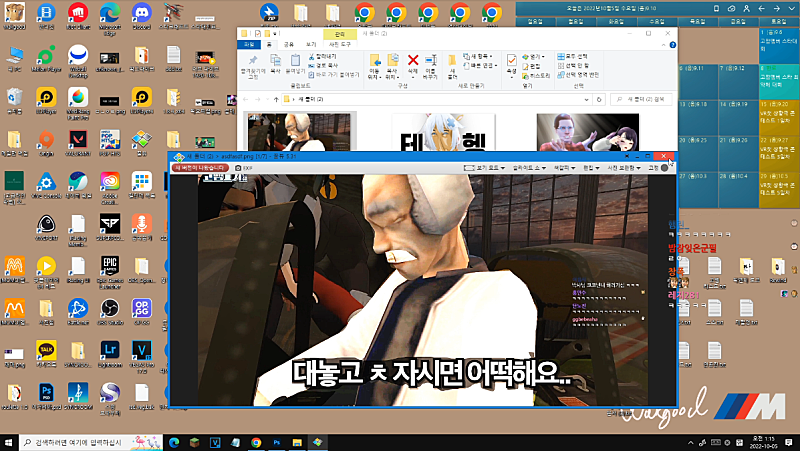Select the old man thumbnail in Explorer

click(x=299, y=132)
